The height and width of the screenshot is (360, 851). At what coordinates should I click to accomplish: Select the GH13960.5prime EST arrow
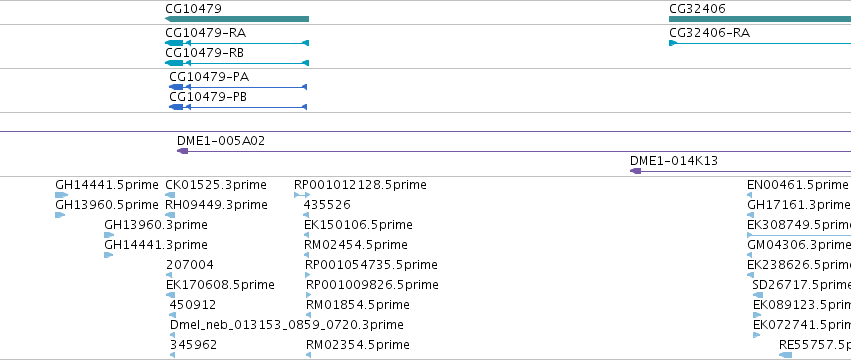coord(60,215)
